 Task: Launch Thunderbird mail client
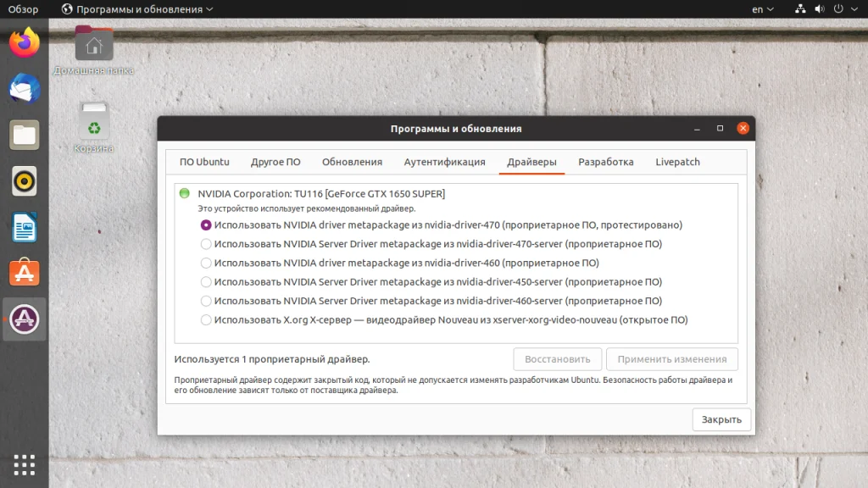(23, 87)
